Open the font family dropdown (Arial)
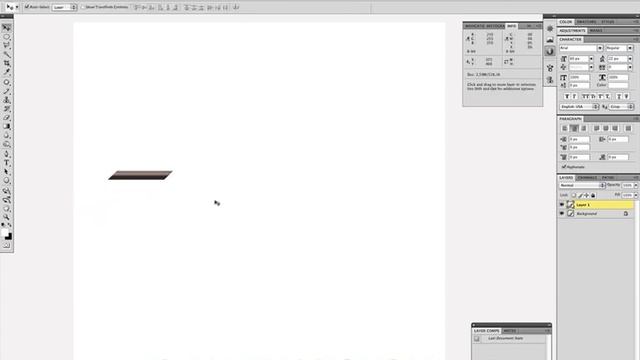Screen dimensions: 640x360 pos(600,48)
